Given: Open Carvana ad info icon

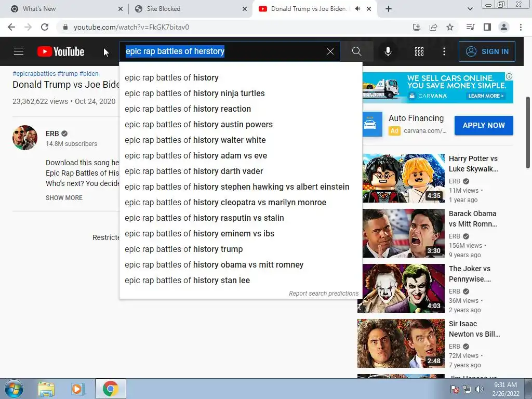Looking at the screenshot, I should coord(509,76).
